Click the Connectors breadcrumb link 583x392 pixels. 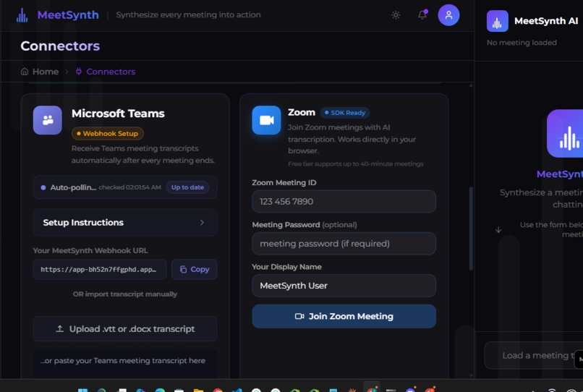(111, 72)
